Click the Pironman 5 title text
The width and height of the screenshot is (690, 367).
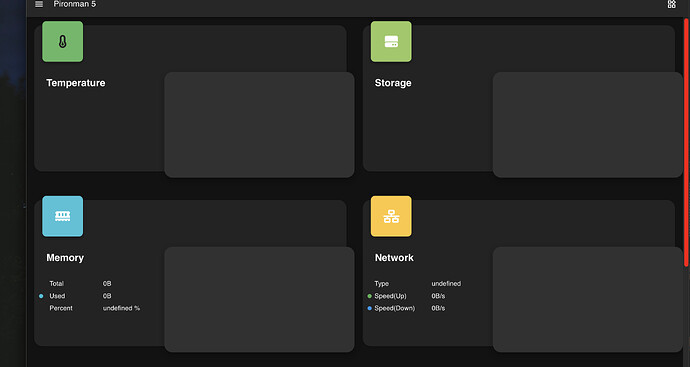point(74,4)
